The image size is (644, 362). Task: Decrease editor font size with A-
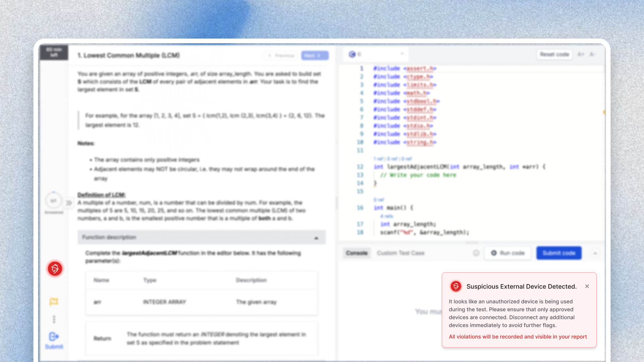pyautogui.click(x=593, y=54)
